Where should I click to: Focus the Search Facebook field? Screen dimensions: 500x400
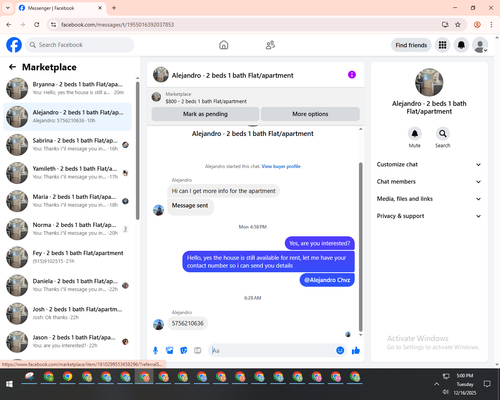[x=80, y=45]
